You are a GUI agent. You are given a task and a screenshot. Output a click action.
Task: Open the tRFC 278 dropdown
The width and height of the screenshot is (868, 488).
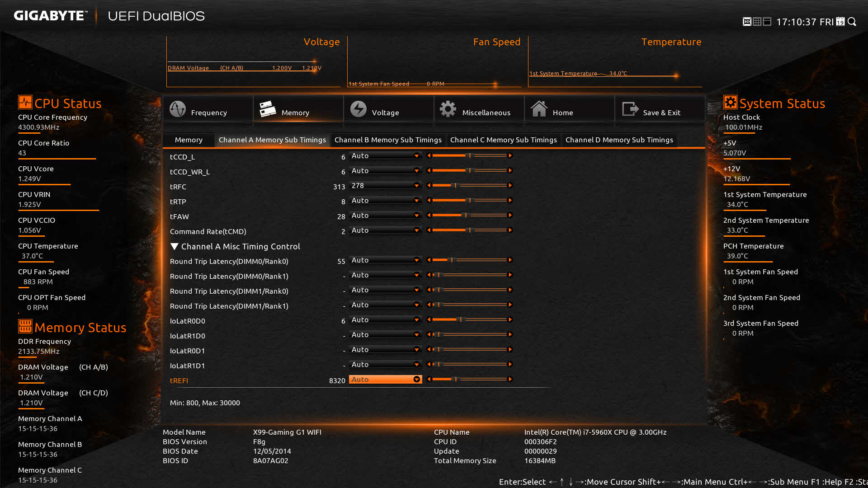pos(385,185)
